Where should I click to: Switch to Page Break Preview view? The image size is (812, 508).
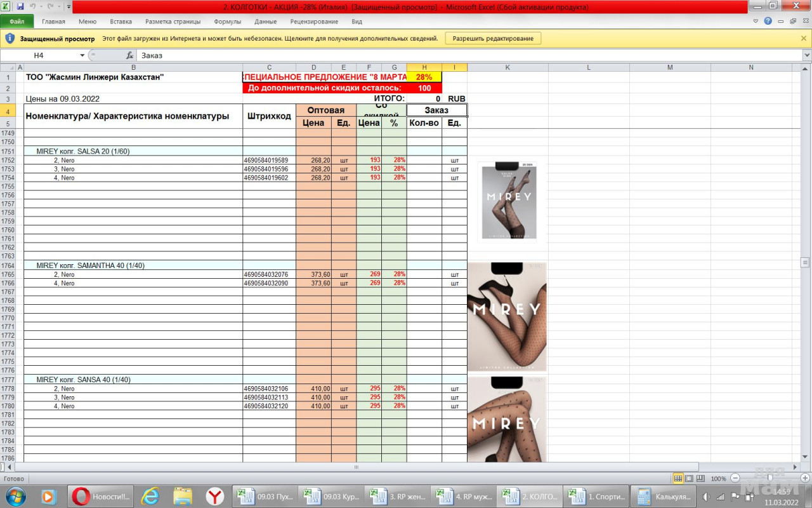point(700,478)
